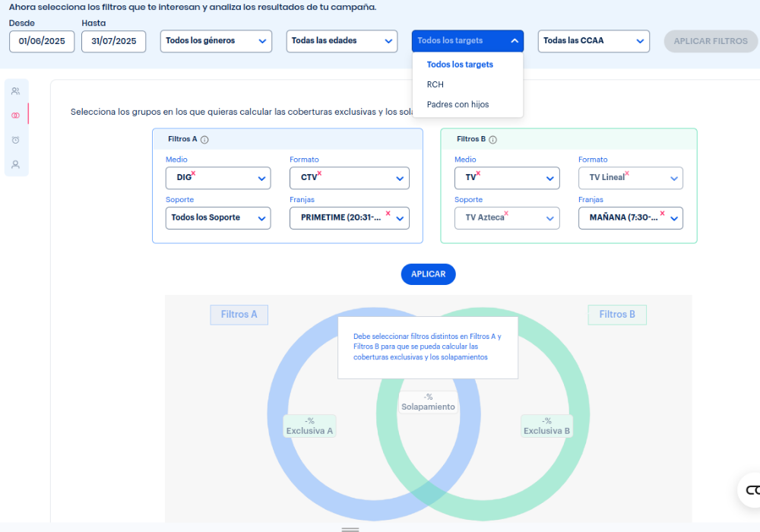Click the info icon next to Filtros B
760x532 pixels.
coord(492,140)
